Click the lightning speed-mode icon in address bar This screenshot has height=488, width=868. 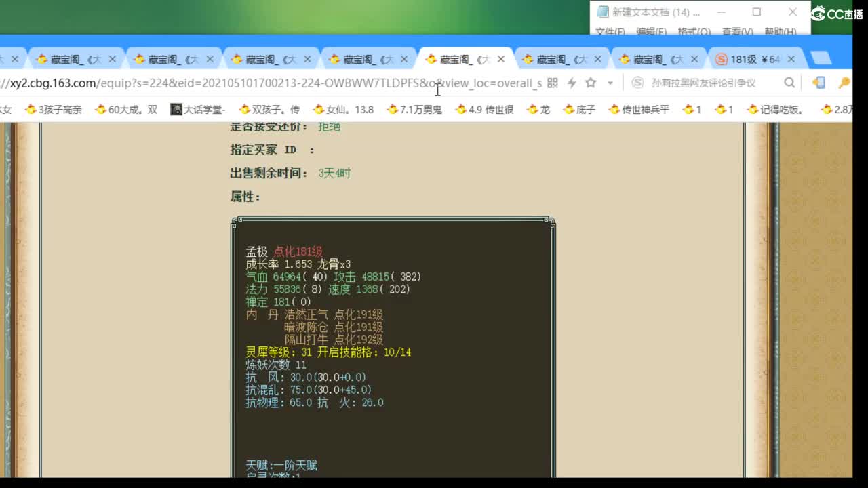(572, 83)
